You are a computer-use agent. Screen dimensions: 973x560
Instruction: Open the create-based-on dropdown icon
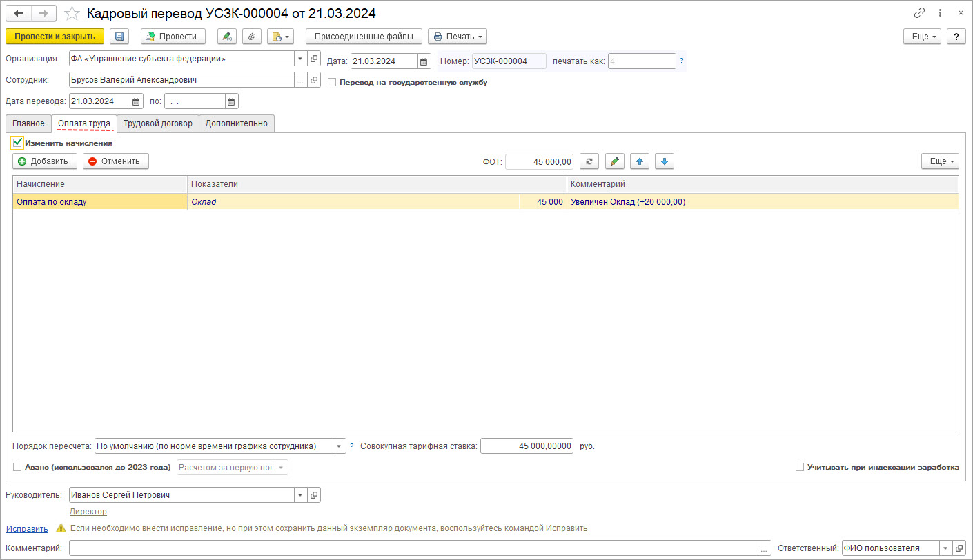coord(280,36)
